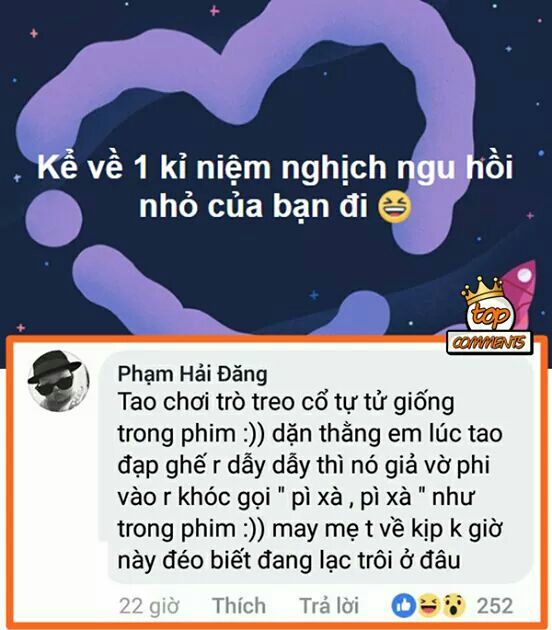The height and width of the screenshot is (630, 552).
Task: Select the "Kể về 1 kỉ niệm nghịch ngu hồi" headline
Action: coord(275,166)
